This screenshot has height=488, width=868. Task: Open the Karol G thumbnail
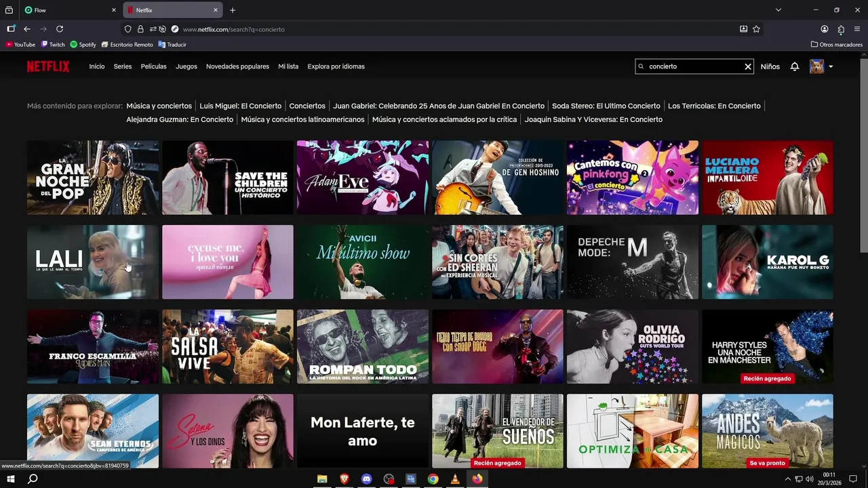768,262
